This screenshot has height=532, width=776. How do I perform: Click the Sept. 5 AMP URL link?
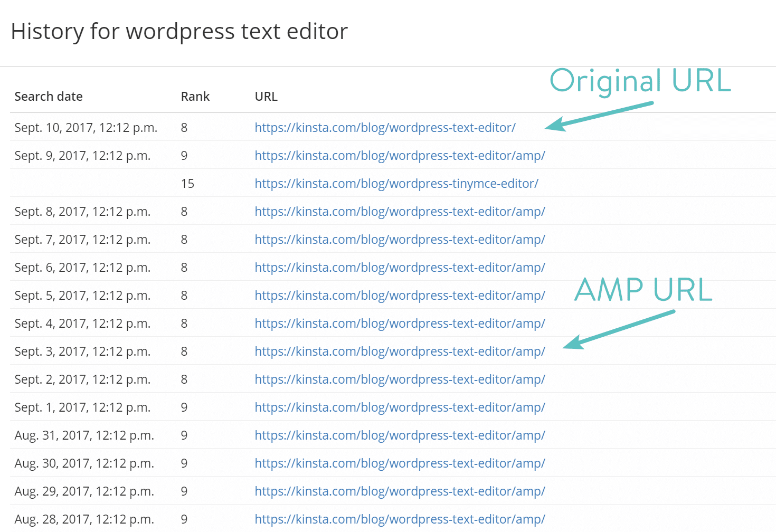coord(400,295)
